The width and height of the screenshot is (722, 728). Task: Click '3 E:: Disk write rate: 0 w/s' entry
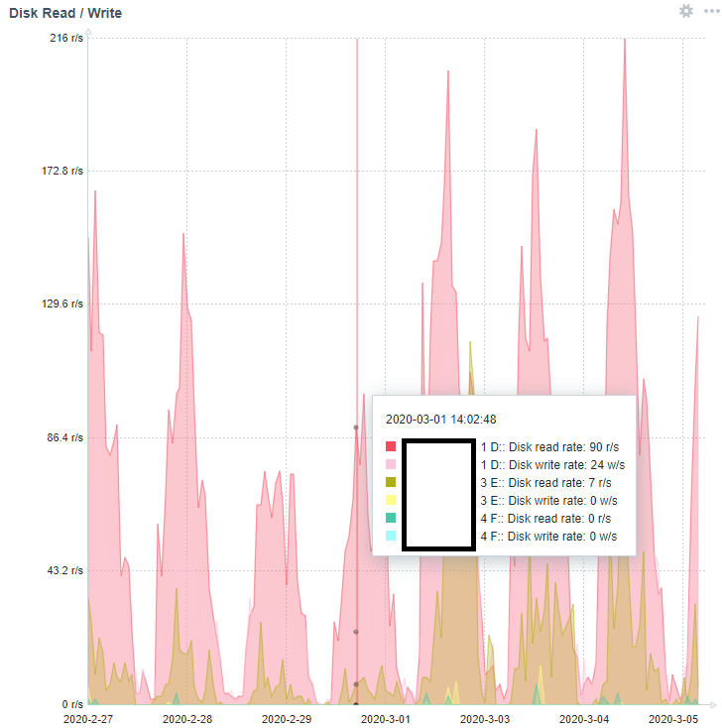[x=548, y=501]
